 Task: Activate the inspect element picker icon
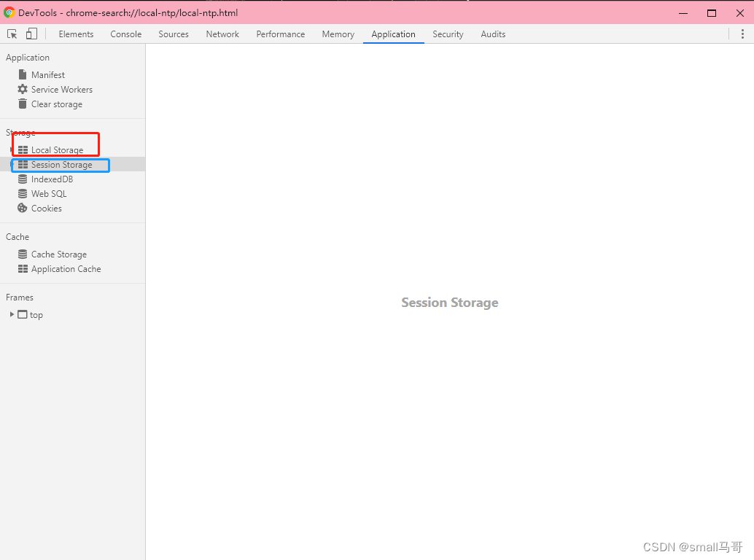pyautogui.click(x=12, y=34)
